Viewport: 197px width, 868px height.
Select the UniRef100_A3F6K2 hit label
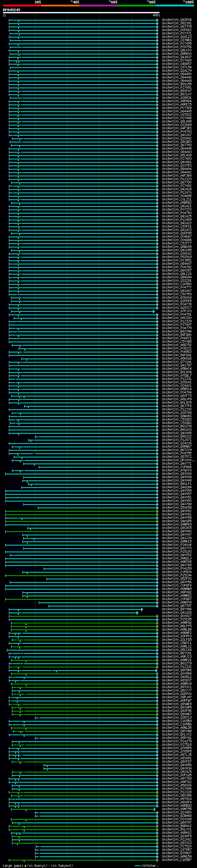click(x=176, y=30)
